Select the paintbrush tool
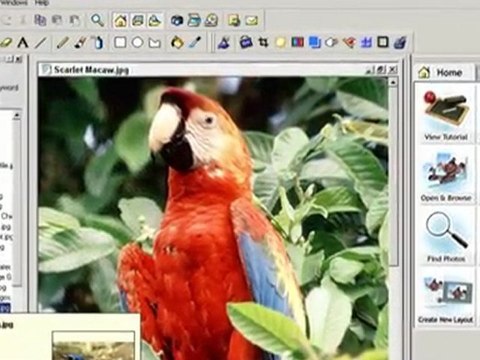The height and width of the screenshot is (360, 480). (x=80, y=43)
